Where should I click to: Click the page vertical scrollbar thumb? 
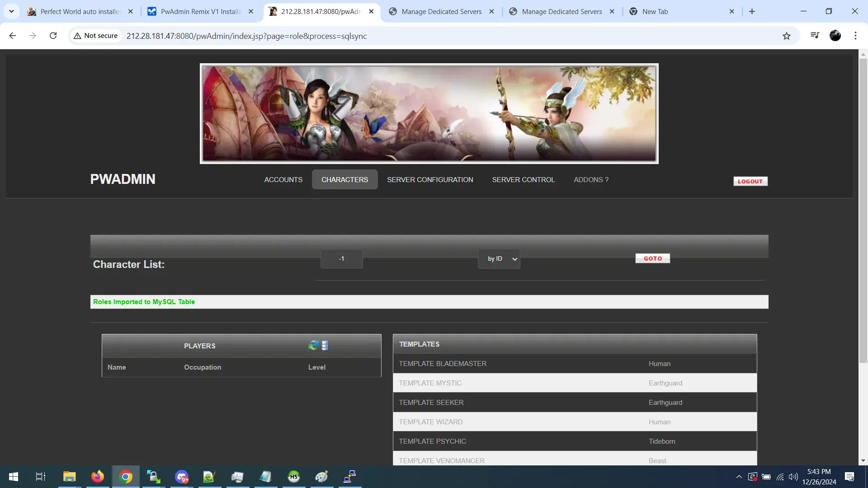point(863,210)
